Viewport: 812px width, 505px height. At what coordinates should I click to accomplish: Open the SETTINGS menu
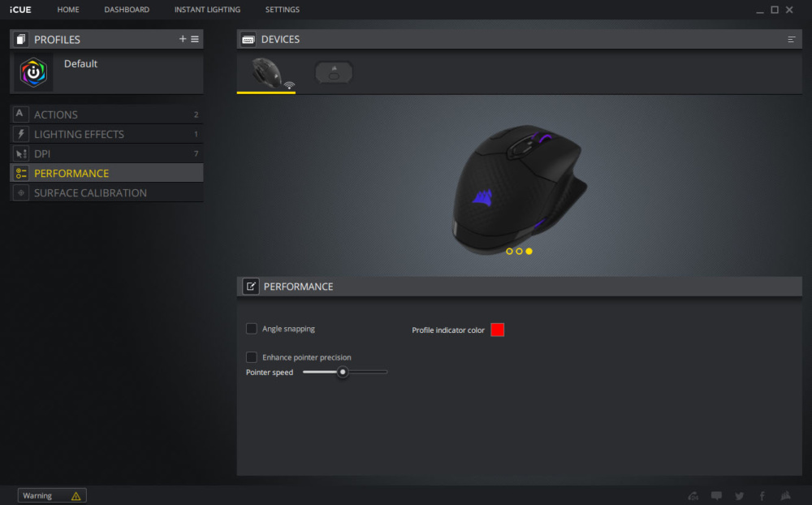pos(283,9)
